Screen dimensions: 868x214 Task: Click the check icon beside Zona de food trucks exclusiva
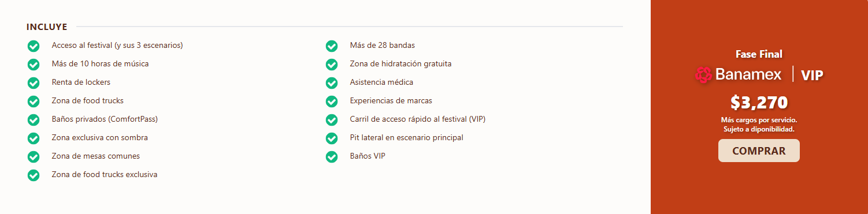pyautogui.click(x=34, y=175)
